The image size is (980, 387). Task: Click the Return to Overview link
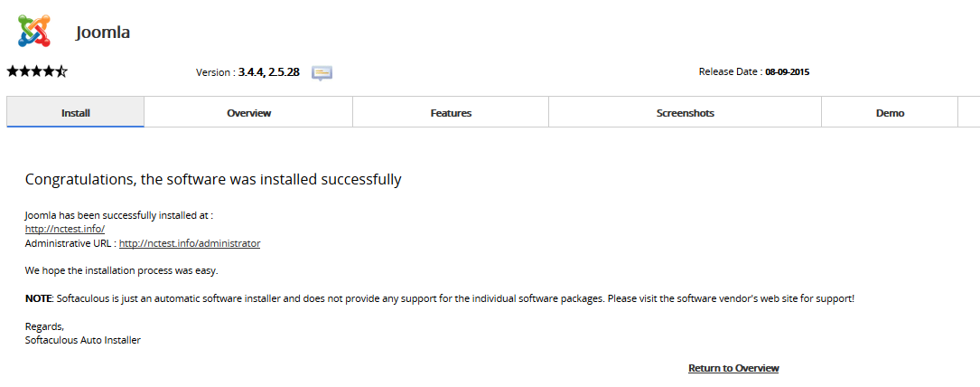point(733,368)
